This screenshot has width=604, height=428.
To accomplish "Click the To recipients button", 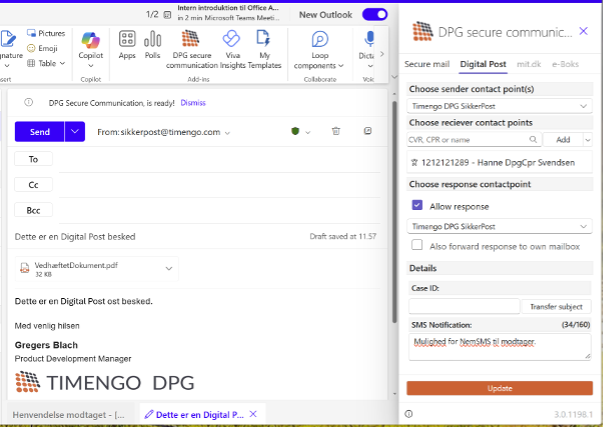I will (33, 159).
